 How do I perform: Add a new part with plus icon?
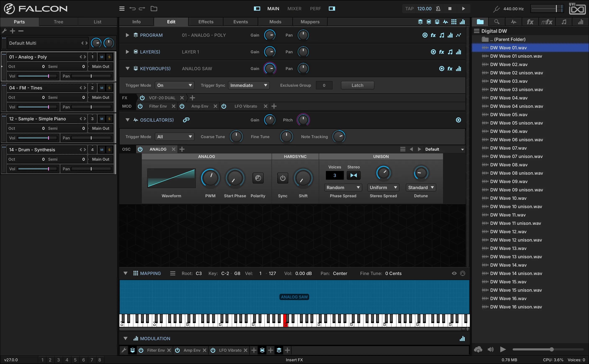13,31
